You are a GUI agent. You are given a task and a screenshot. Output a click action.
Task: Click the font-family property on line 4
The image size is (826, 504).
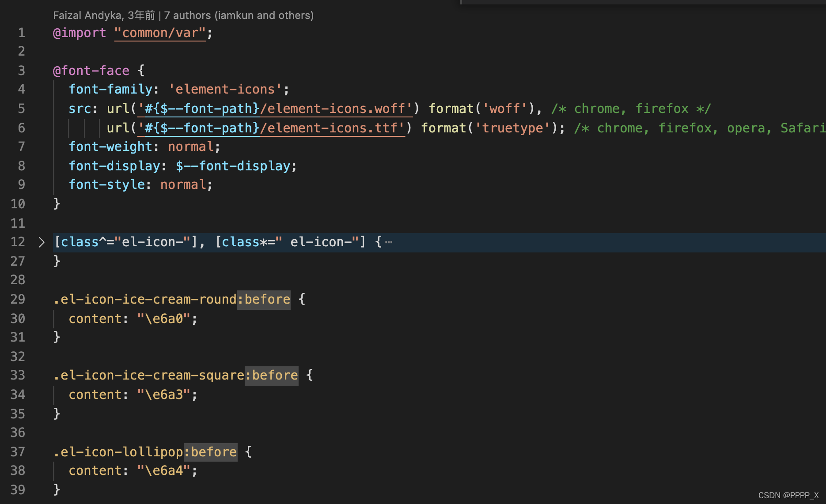click(110, 89)
